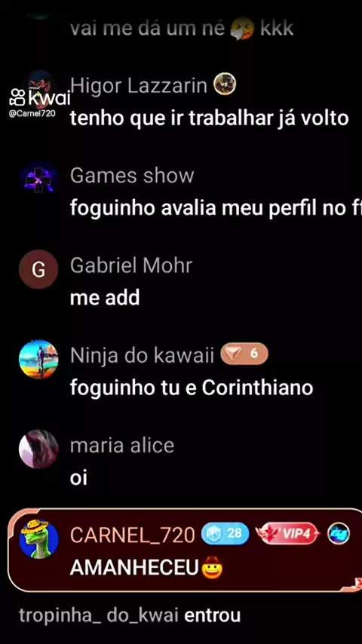Viewport: 362px width, 644px height.
Task: Tap the @Carnel720 watermark handle
Action: [32, 113]
